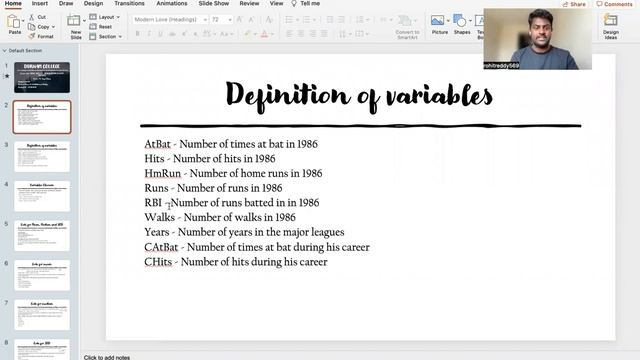Click the Shapes icon
Image resolution: width=640 pixels, height=360 pixels.
click(460, 20)
